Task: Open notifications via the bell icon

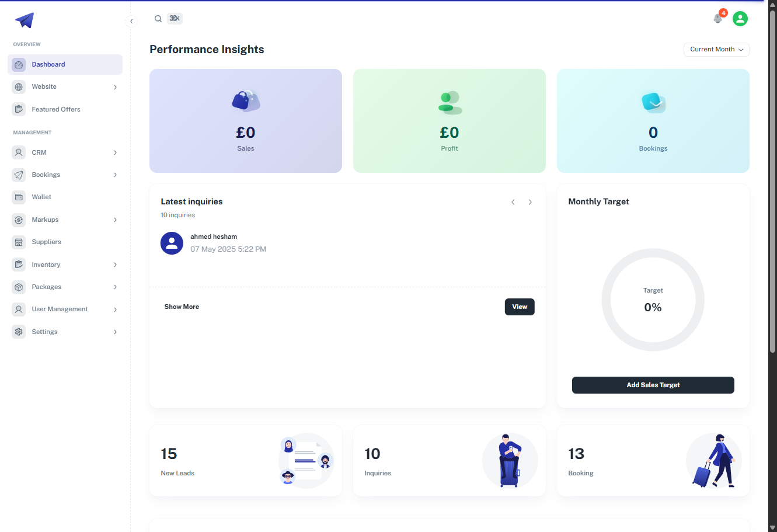Action: coord(718,19)
